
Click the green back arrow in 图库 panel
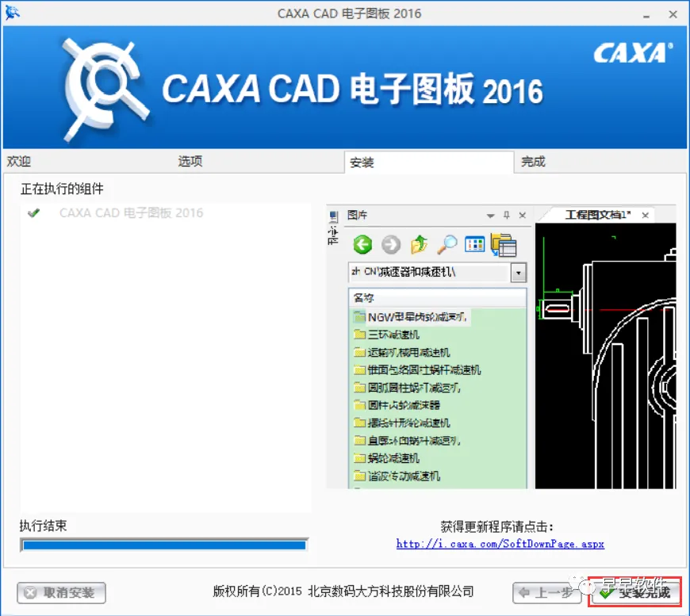[362, 244]
